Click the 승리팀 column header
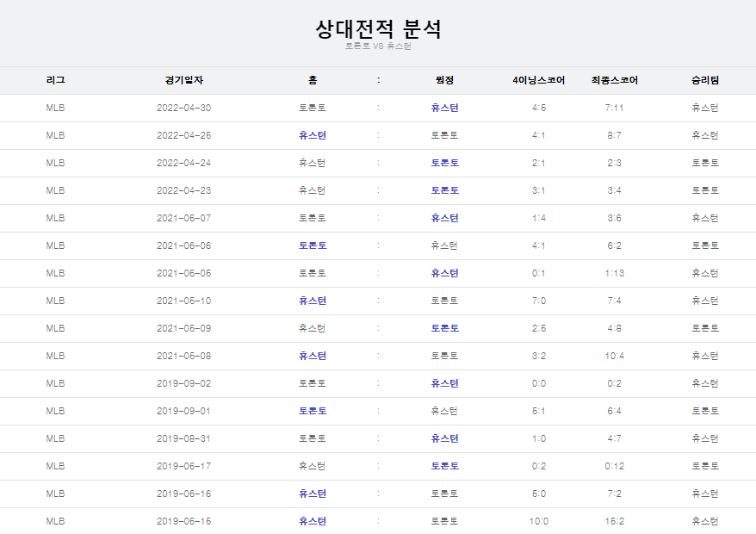The width and height of the screenshot is (756, 534). coord(705,80)
